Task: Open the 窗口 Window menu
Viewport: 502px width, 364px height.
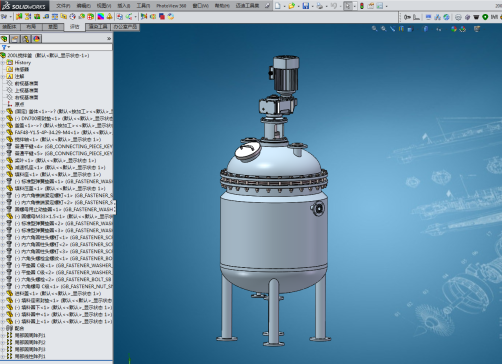Action: tap(201, 6)
